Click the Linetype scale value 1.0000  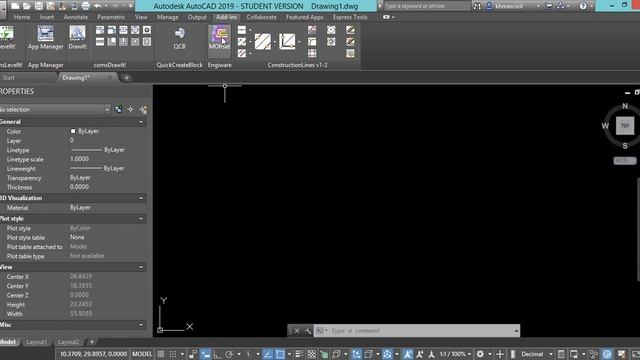[x=79, y=159]
